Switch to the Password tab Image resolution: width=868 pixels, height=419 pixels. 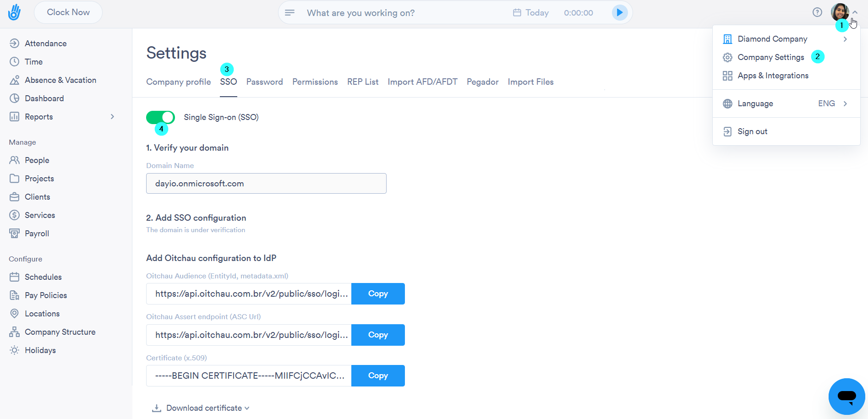[x=265, y=82]
